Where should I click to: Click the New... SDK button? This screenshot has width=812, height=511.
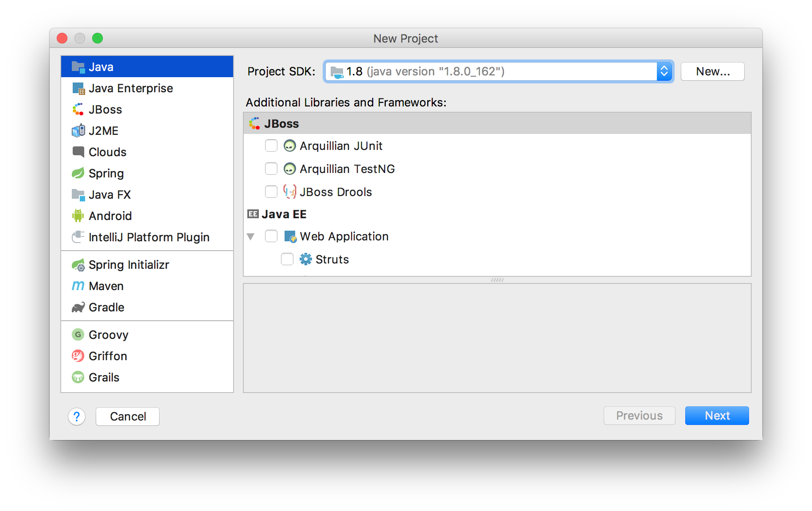[713, 71]
